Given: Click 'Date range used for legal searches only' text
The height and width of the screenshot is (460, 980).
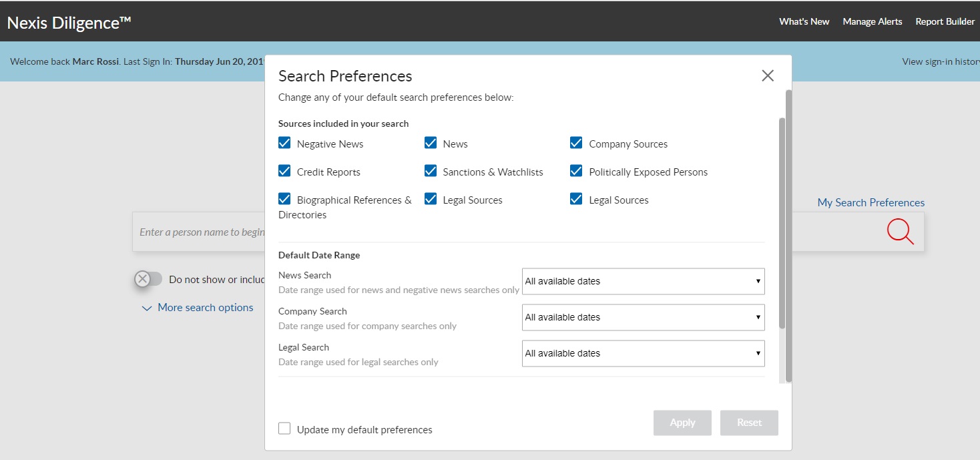Looking at the screenshot, I should point(358,362).
